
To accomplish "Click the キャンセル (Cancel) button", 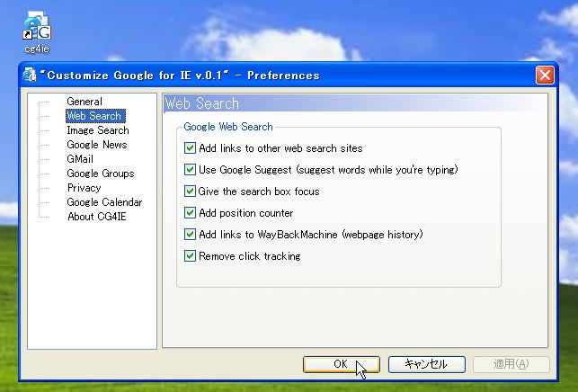I will 426,364.
